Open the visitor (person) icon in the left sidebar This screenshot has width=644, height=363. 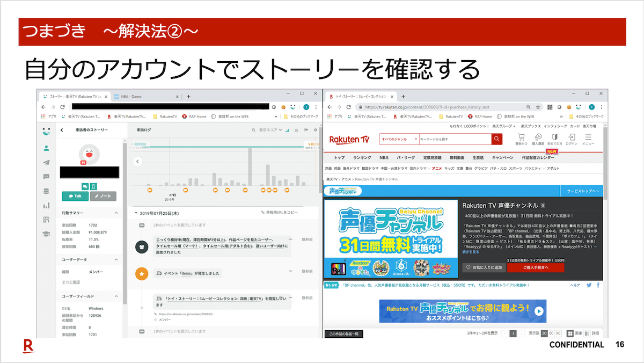coord(47,148)
